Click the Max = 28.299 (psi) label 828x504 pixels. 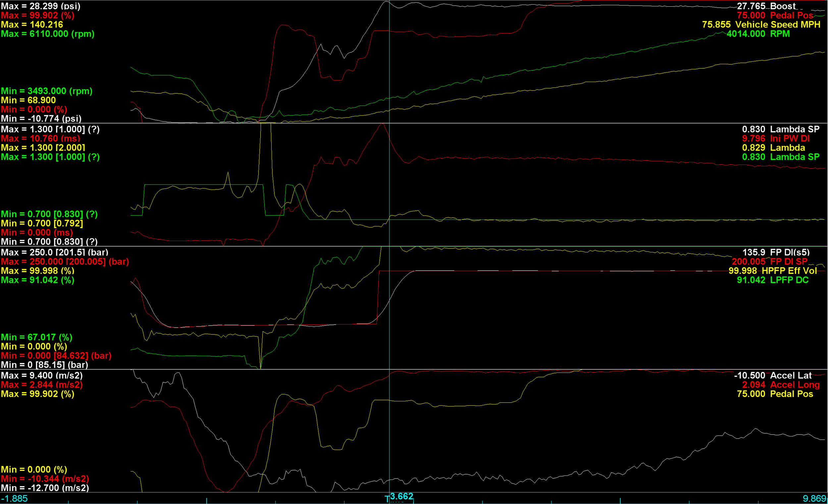tap(41, 6)
